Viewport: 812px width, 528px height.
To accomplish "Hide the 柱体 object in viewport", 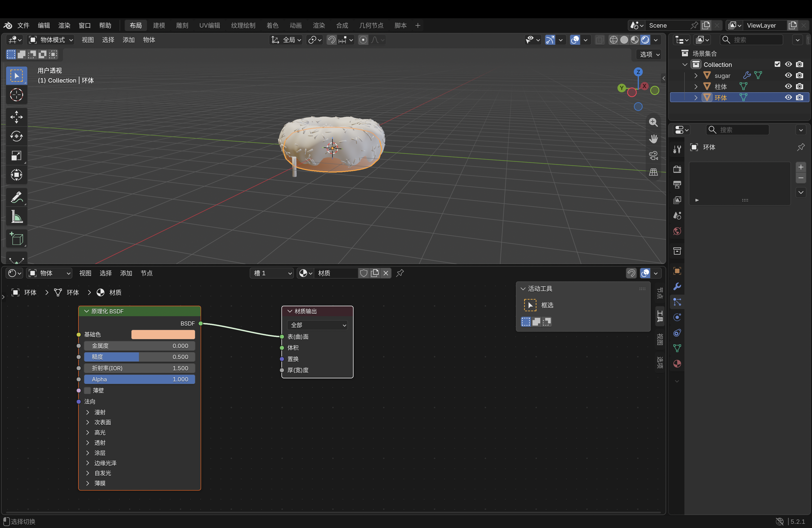I will pyautogui.click(x=788, y=86).
